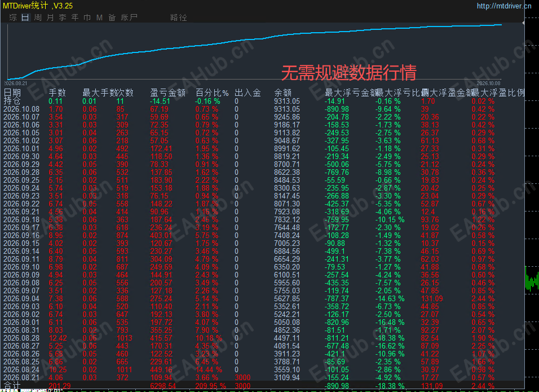Click the 14.44 % percentage value

[209, 370]
